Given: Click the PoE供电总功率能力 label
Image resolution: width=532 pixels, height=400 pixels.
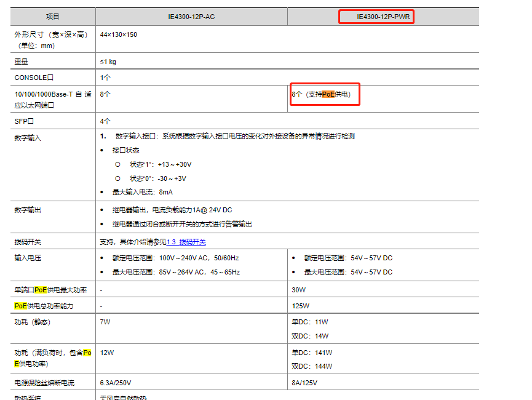Looking at the screenshot, I should click(44, 306).
